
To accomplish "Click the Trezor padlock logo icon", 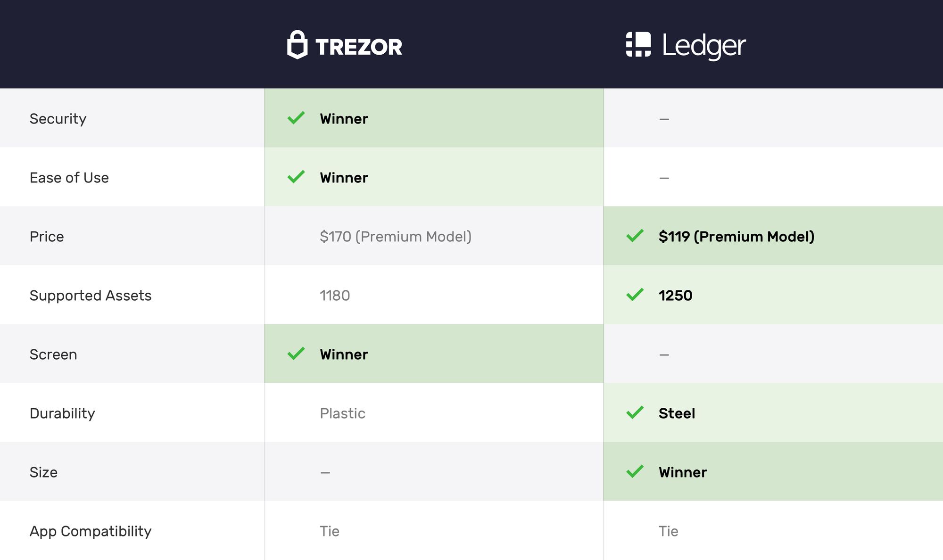I will (297, 45).
